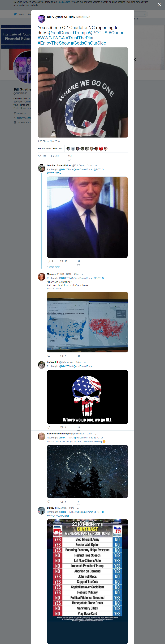Click the retweet icon showing 254

[x=52, y=156]
